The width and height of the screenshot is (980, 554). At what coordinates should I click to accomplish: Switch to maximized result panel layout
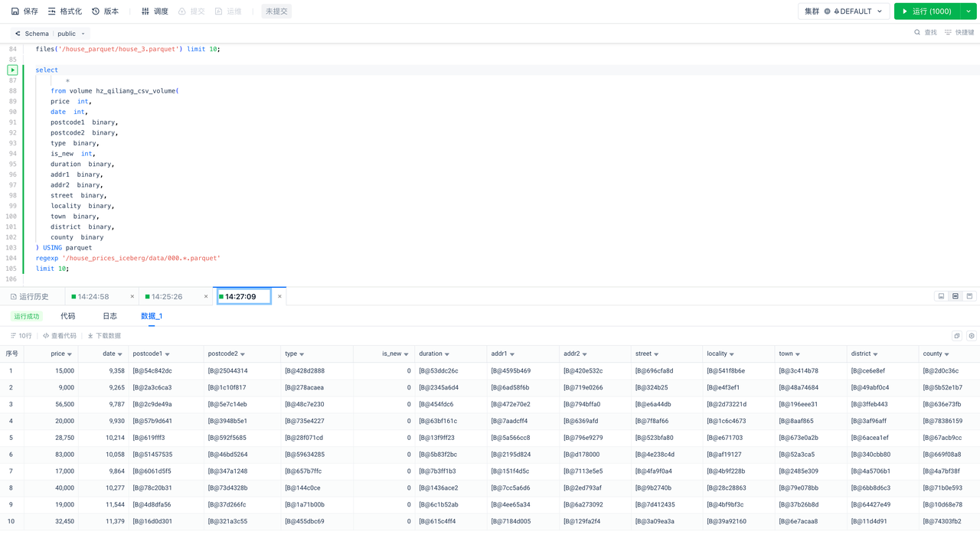point(969,296)
